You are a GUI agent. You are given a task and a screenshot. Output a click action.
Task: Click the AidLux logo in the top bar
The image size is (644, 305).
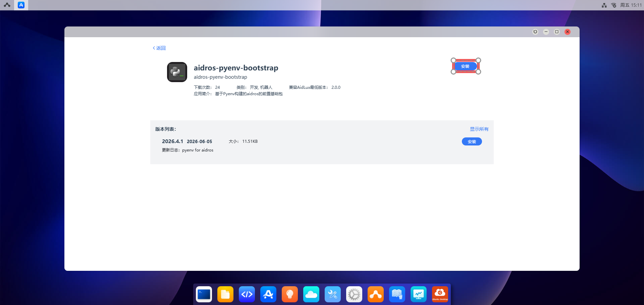(7, 5)
